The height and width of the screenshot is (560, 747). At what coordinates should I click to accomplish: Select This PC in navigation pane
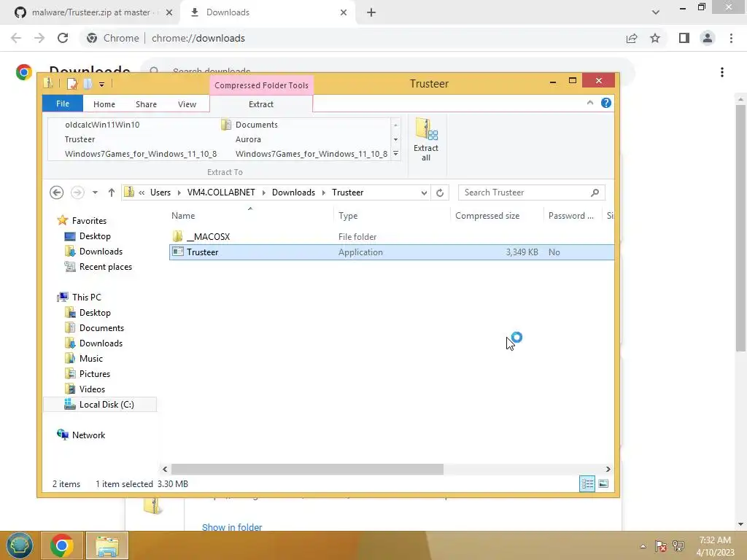pyautogui.click(x=79, y=297)
